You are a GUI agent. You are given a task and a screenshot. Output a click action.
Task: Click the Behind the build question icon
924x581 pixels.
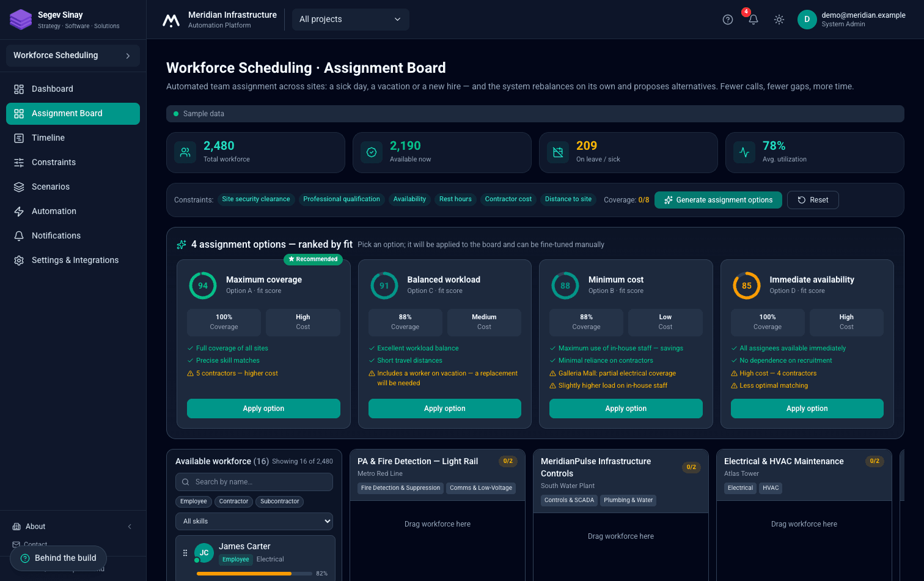tap(25, 558)
